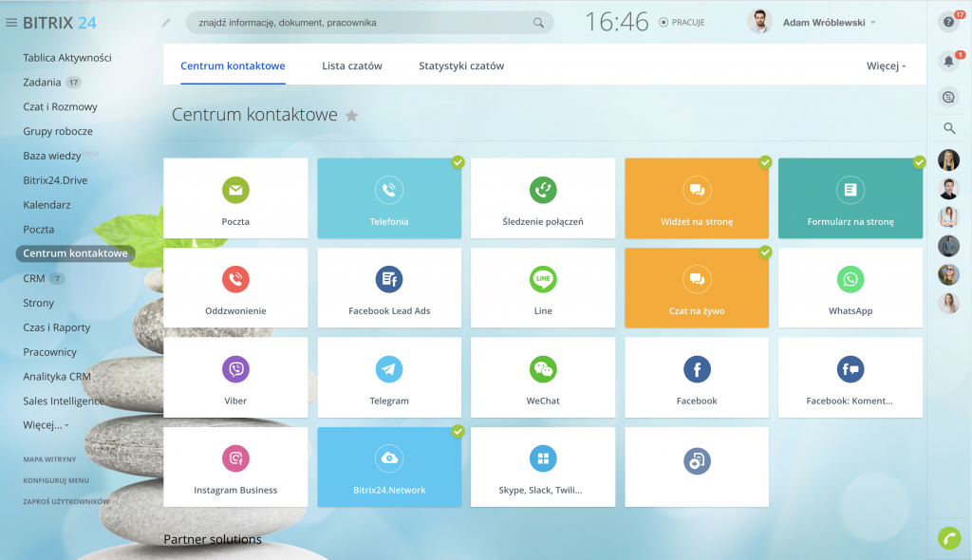Viewport: 972px width, 560px height.
Task: Click the green phone call icon
Action: point(948,537)
